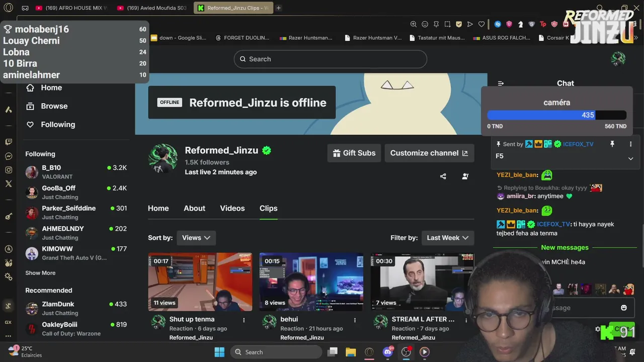Screen dimensions: 644x362
Task: Open the Sort by Views dropdown
Action: [196, 238]
